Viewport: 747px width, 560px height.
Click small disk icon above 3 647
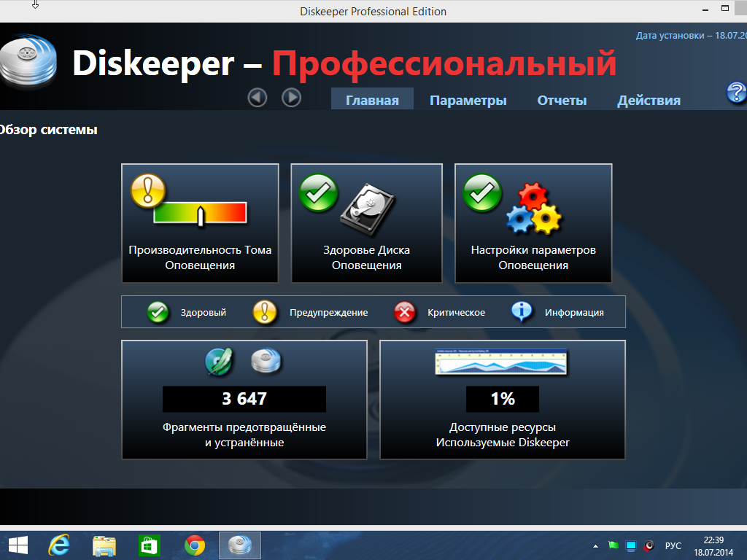click(266, 360)
